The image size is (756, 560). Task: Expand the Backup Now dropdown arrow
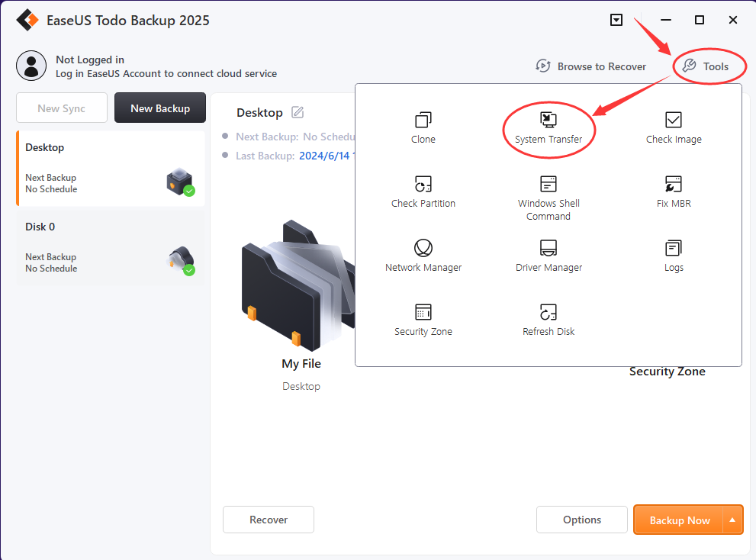[x=733, y=520]
